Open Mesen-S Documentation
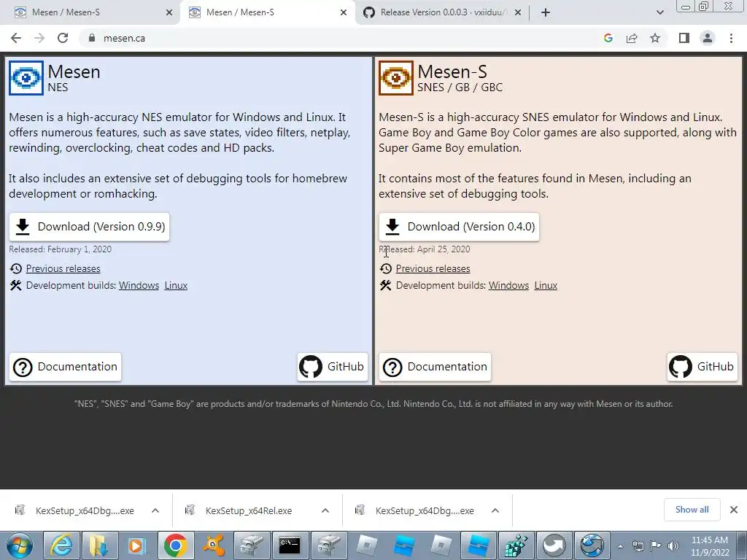 coord(435,367)
